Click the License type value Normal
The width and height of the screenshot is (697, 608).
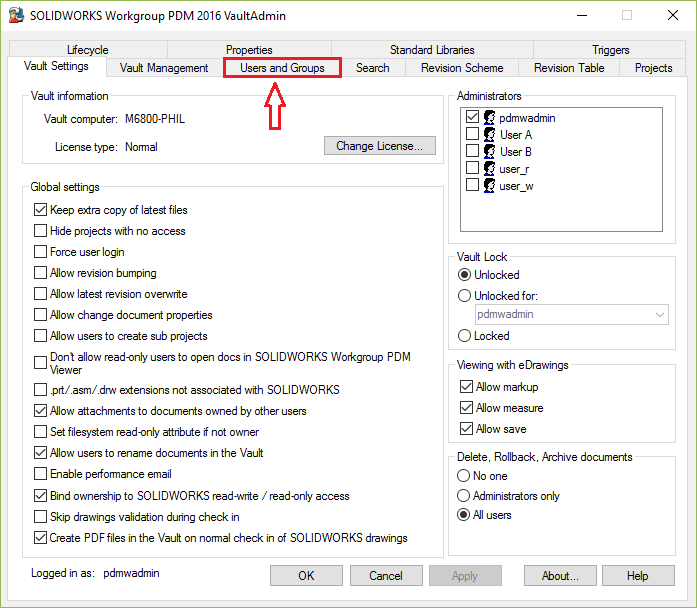click(141, 147)
